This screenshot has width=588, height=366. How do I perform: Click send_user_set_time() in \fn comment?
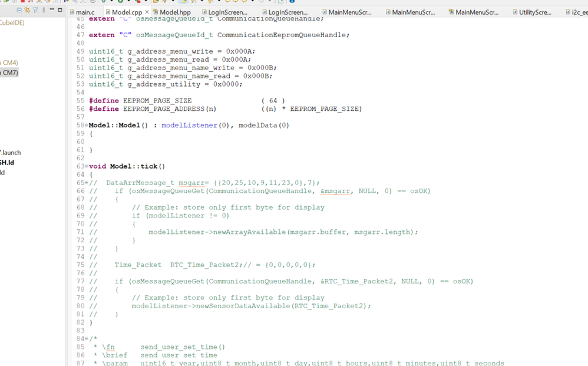[183, 347]
